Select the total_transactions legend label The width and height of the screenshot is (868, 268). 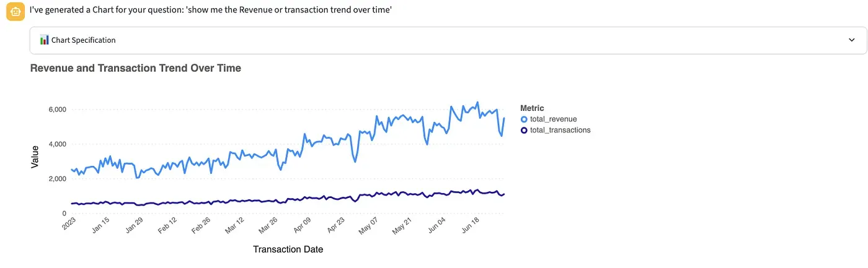560,131
